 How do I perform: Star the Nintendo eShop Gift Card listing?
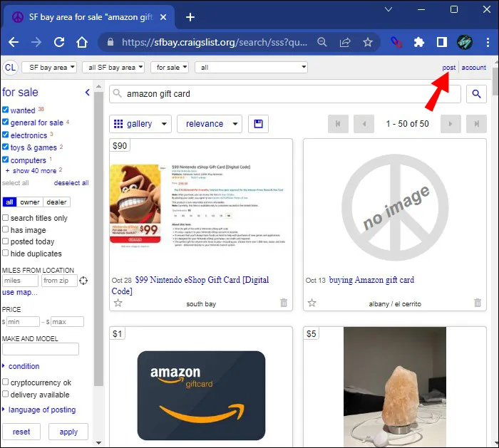118,303
